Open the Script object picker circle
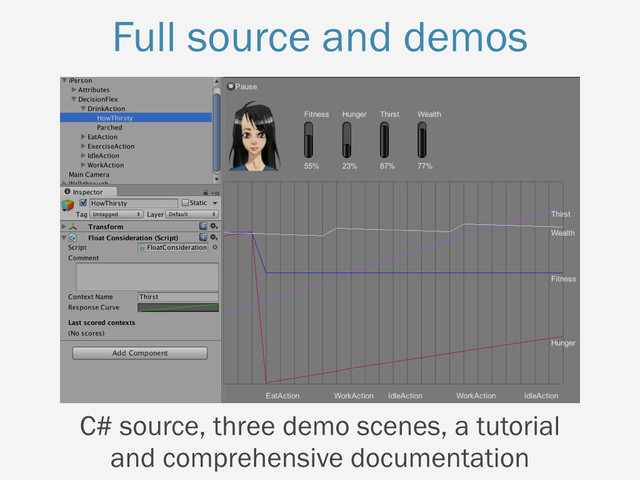This screenshot has width=640, height=480. coord(215,247)
